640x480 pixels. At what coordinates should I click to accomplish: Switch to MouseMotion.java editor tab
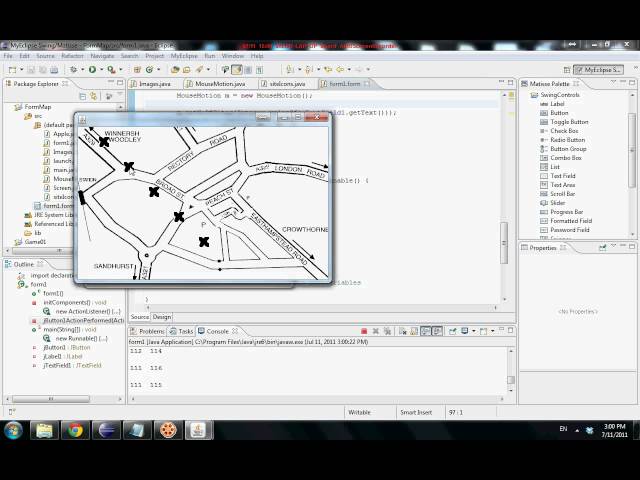coord(220,84)
